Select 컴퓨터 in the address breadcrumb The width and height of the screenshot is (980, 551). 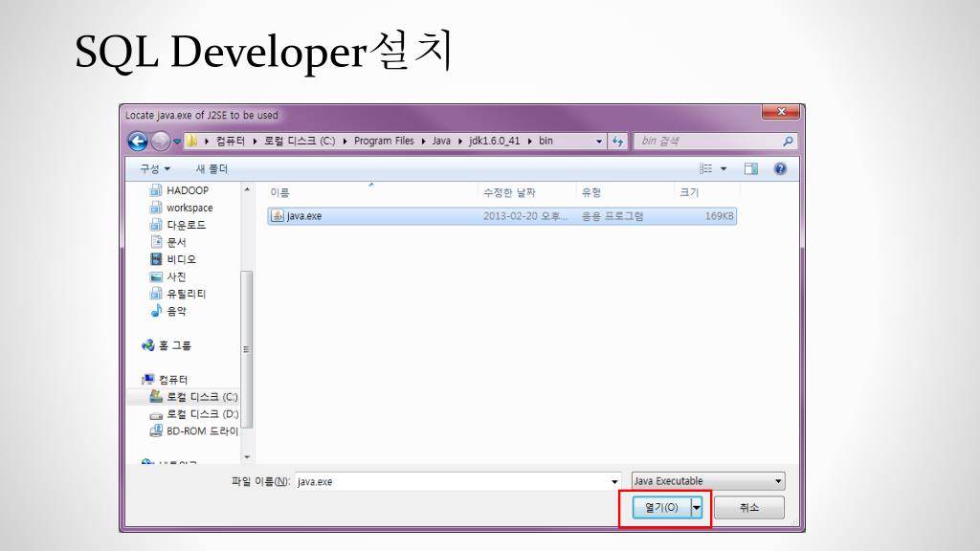click(230, 142)
